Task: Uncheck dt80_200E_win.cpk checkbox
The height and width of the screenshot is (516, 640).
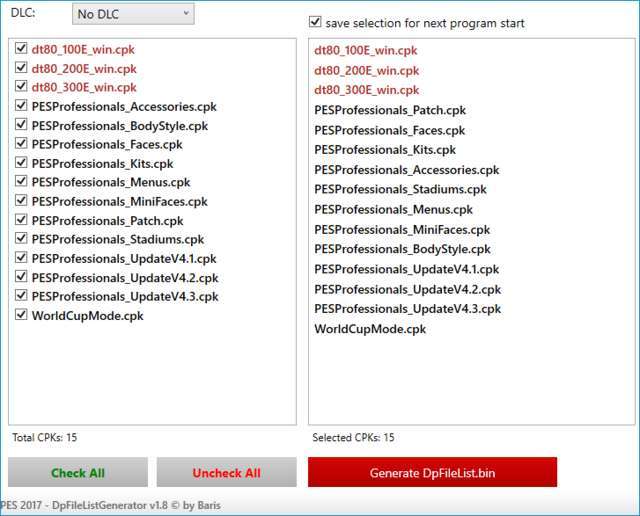Action: tap(21, 67)
